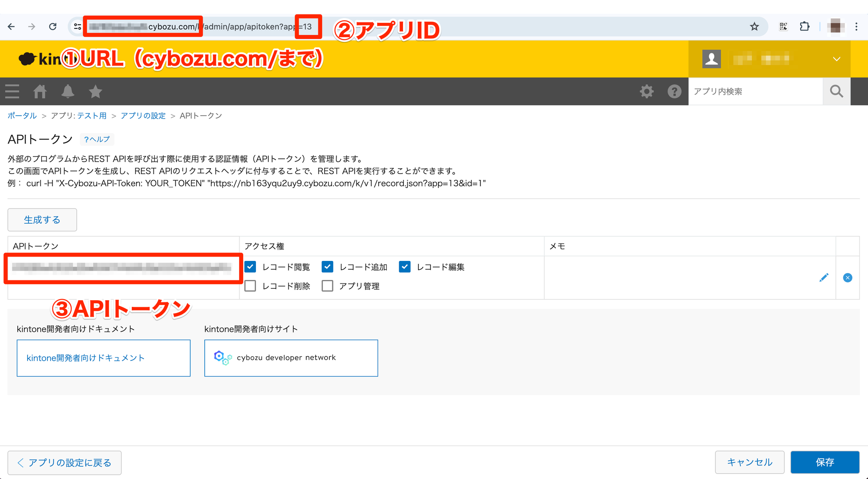This screenshot has width=868, height=479.
Task: Expand the user account dropdown
Action: pyautogui.click(x=836, y=59)
